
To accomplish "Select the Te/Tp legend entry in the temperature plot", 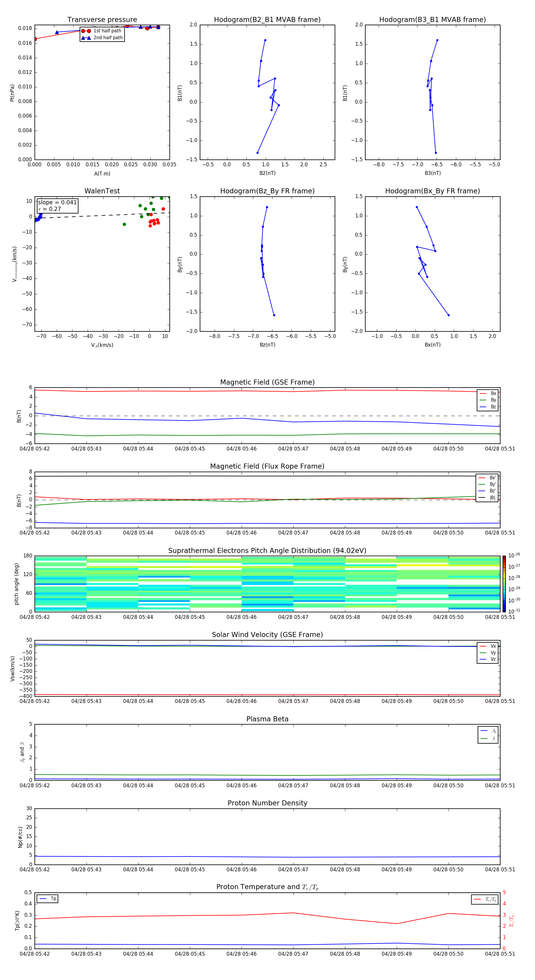I will click(485, 899).
